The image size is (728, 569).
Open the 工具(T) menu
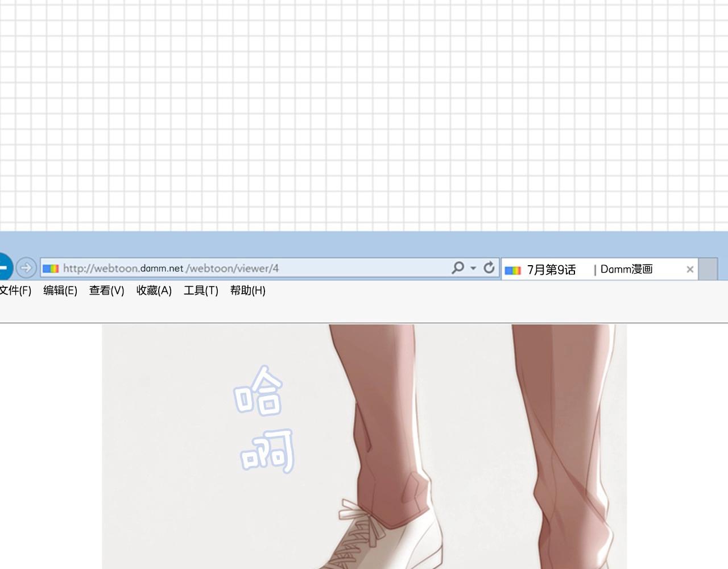point(201,291)
